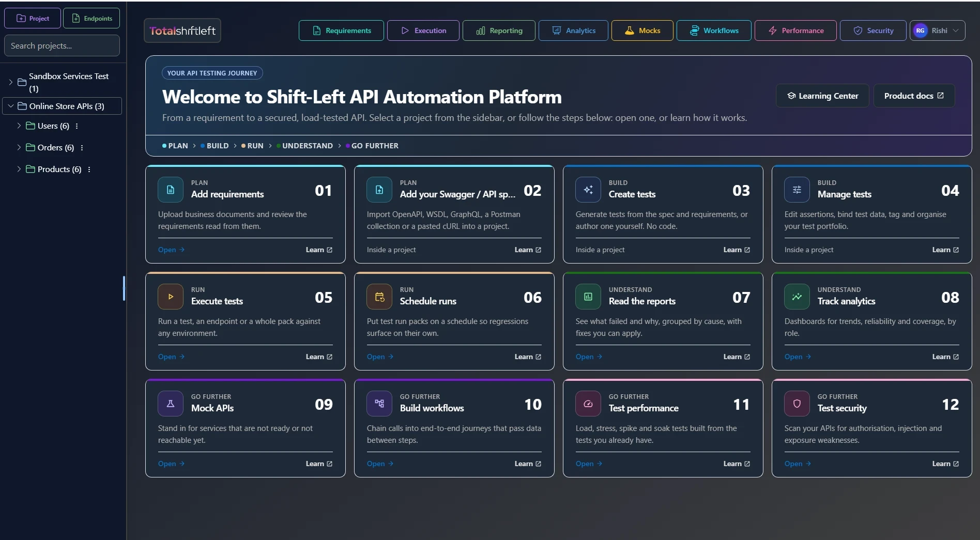Open the Requirements tab
This screenshot has height=540, width=980.
[341, 30]
